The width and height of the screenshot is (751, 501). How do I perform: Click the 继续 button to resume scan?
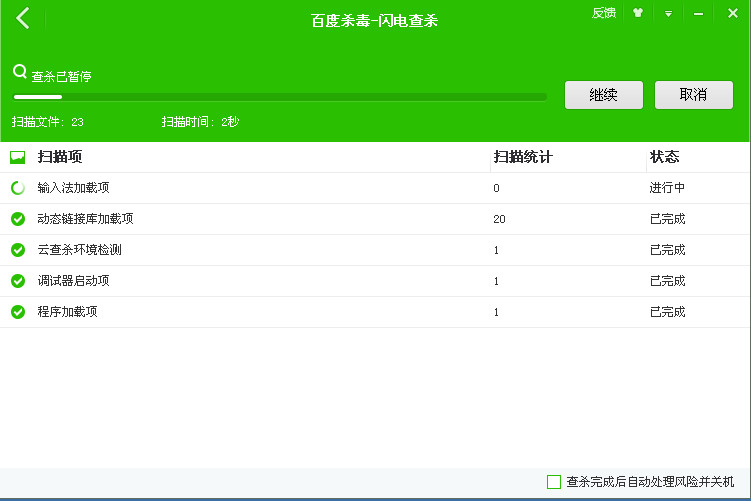click(x=603, y=95)
